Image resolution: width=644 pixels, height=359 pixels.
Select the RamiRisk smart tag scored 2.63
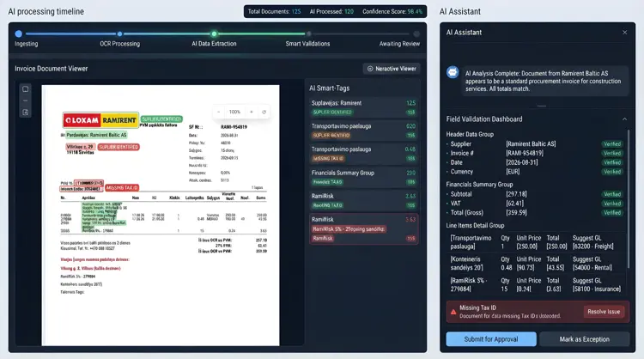364,200
